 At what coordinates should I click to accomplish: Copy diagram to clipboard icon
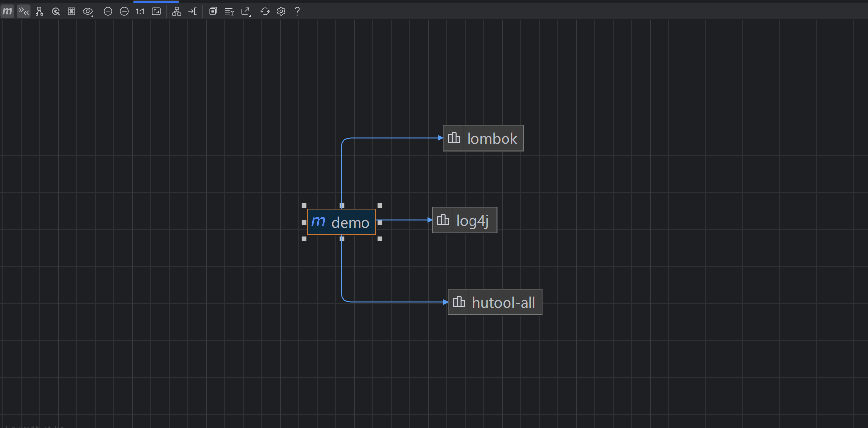coord(213,11)
